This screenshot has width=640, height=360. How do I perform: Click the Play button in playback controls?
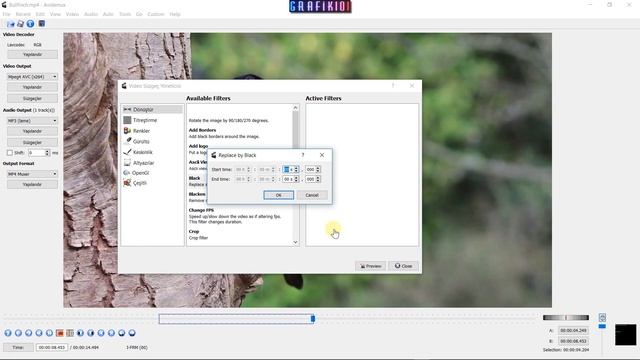tap(8, 333)
